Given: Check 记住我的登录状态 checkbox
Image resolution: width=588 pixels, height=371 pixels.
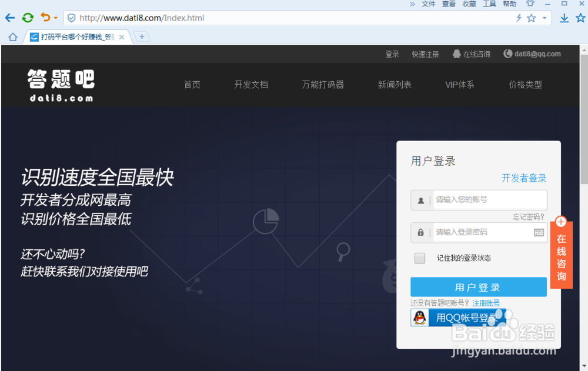Looking at the screenshot, I should click(420, 258).
